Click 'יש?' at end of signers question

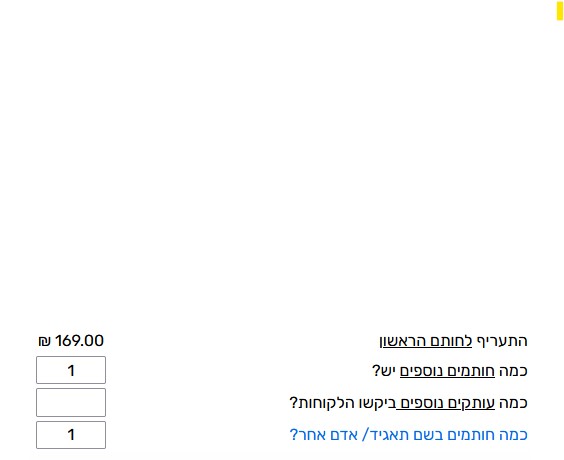(x=384, y=371)
